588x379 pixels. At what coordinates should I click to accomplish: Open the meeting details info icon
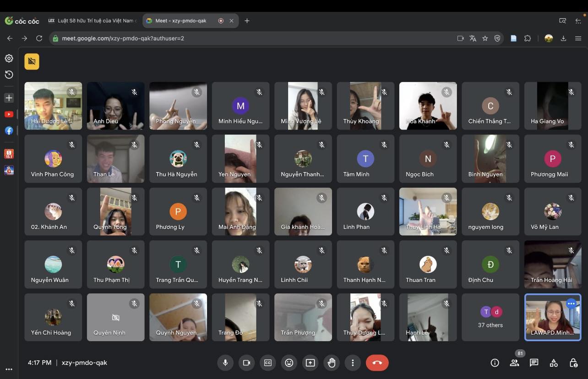(495, 363)
